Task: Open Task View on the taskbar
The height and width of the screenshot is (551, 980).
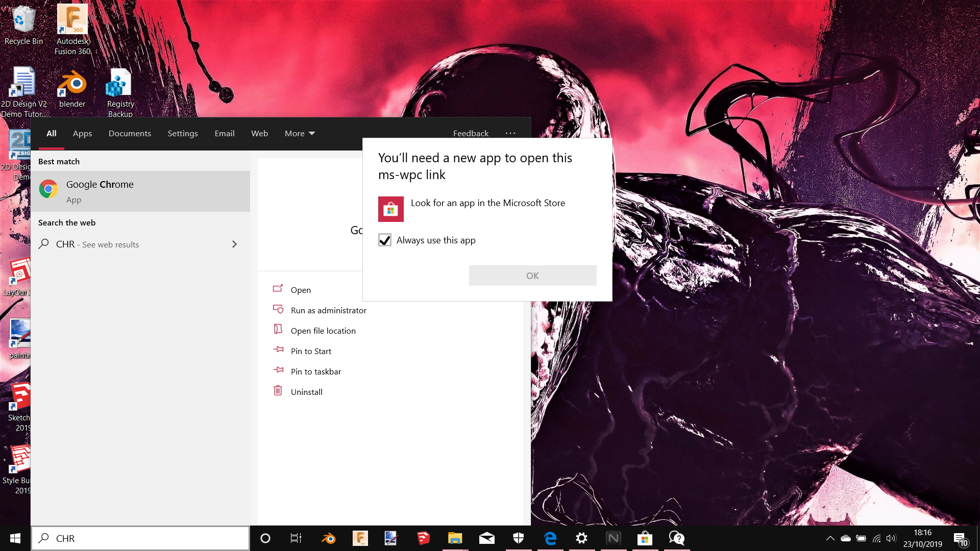Action: coord(296,538)
